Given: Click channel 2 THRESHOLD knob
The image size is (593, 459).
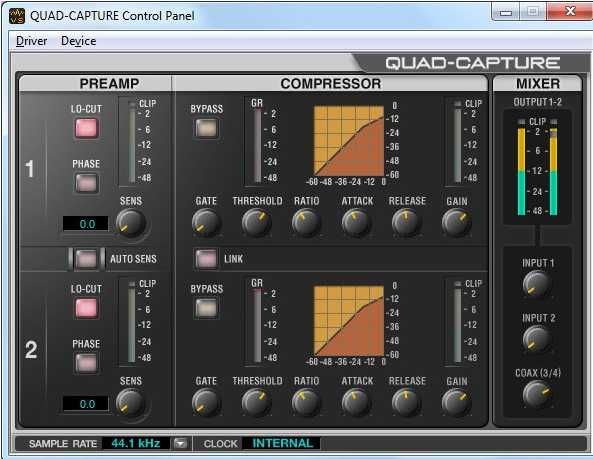Looking at the screenshot, I should click(257, 403).
